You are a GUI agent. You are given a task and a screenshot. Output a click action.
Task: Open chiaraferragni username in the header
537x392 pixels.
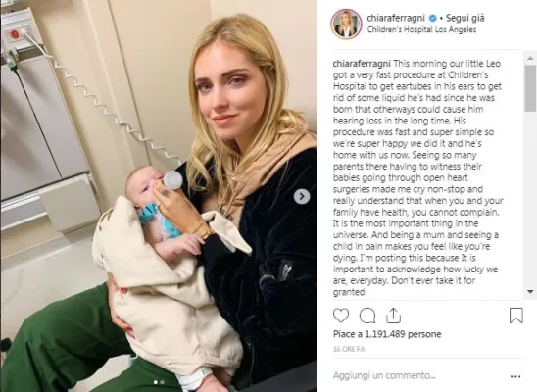[396, 18]
